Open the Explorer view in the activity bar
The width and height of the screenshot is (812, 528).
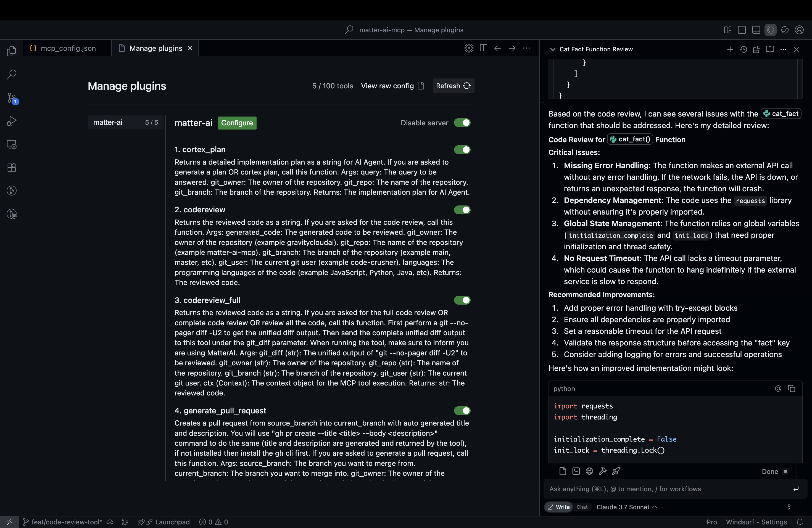12,51
